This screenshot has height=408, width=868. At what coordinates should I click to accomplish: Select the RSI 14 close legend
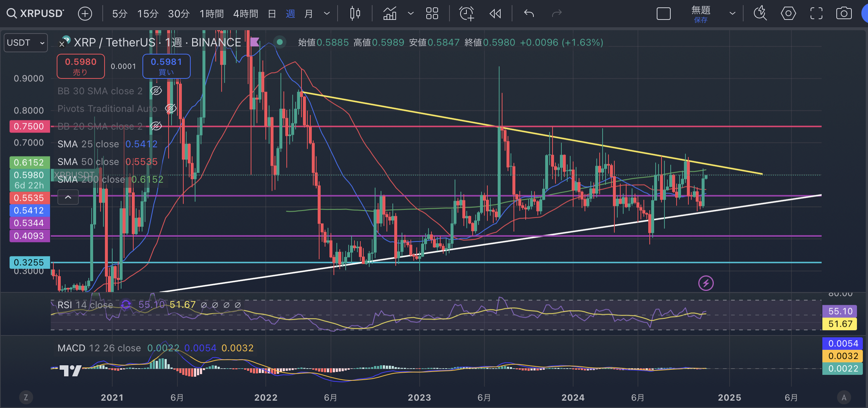85,305
